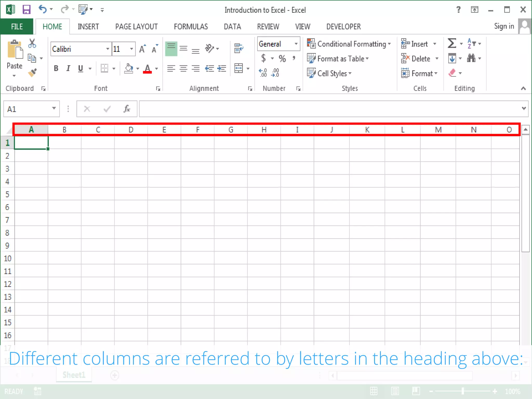Image resolution: width=532 pixels, height=399 pixels.
Task: Open the Fill down arrow tool
Action: [x=452, y=58]
